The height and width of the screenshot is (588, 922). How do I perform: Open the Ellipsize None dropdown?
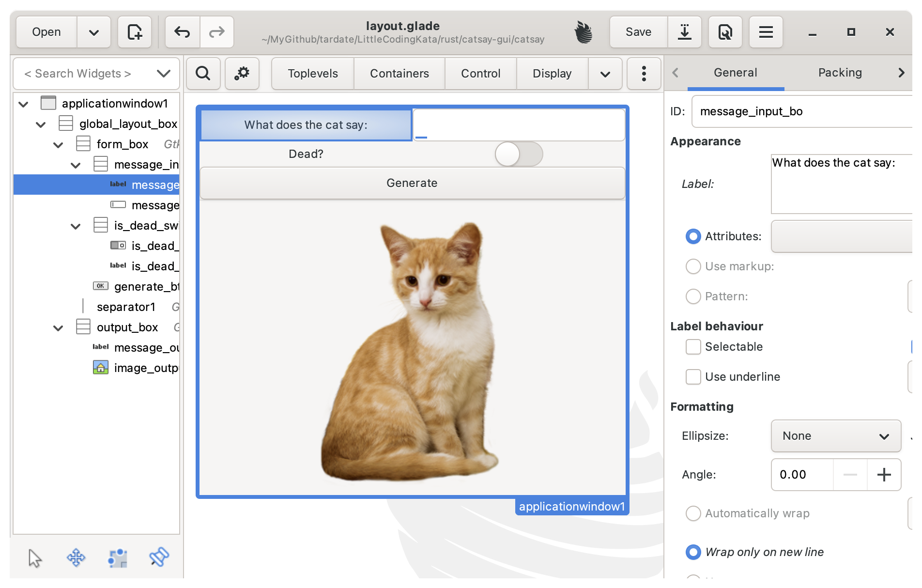coord(836,436)
